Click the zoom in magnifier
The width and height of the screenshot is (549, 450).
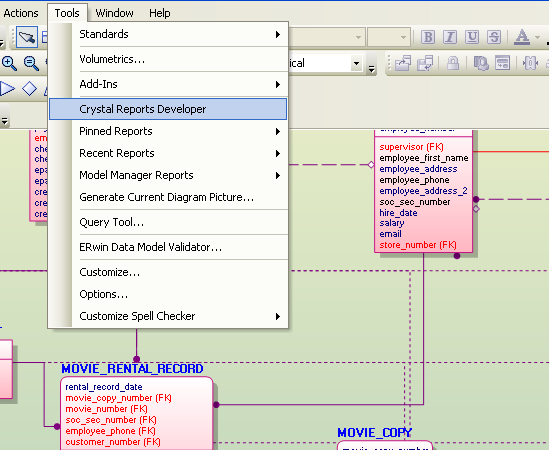tap(9, 63)
